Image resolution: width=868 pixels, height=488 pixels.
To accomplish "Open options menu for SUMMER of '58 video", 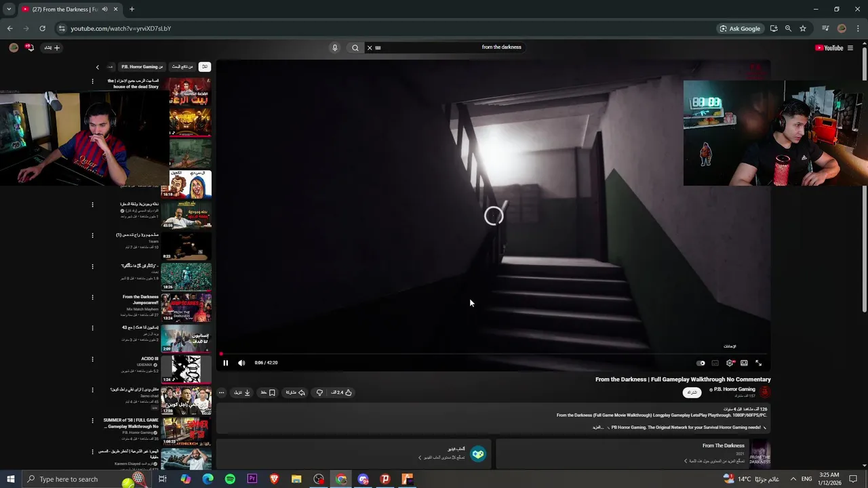I will [92, 421].
